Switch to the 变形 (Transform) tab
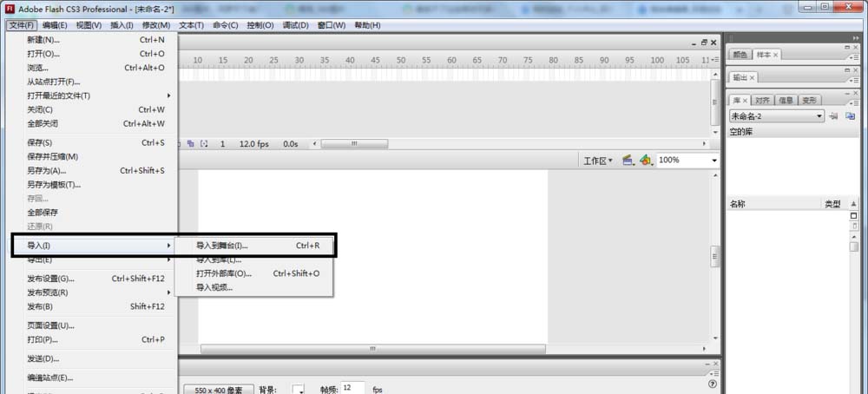Image resolution: width=868 pixels, height=394 pixels. [809, 100]
